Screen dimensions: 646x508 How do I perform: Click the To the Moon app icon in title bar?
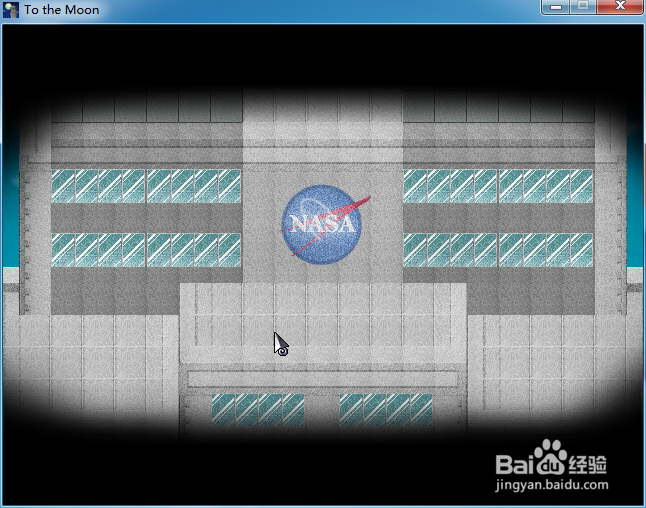click(x=11, y=10)
